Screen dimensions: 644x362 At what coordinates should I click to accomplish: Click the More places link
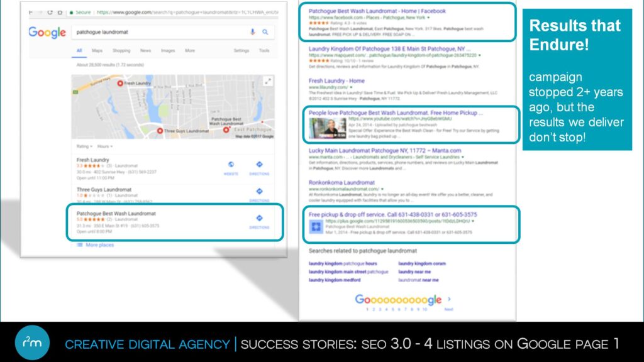coord(100,245)
